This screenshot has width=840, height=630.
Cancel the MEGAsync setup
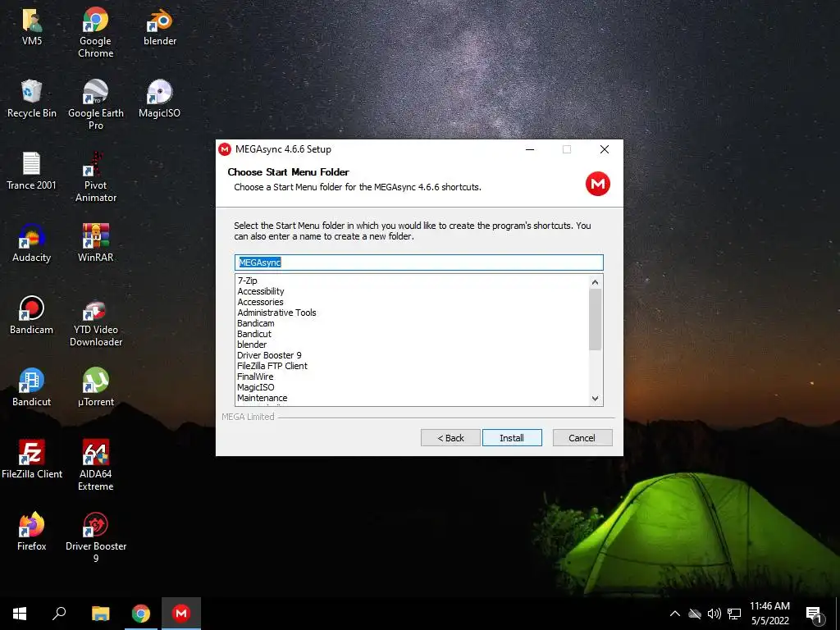point(582,438)
